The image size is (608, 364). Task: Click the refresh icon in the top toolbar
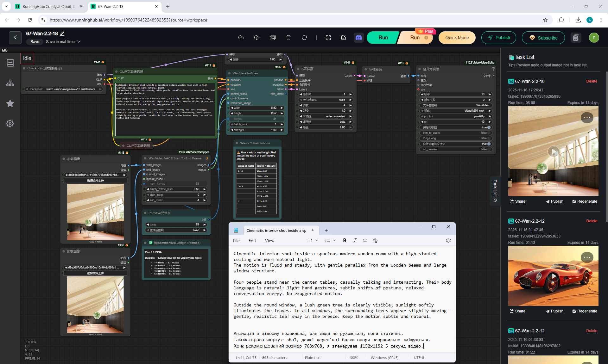(304, 38)
